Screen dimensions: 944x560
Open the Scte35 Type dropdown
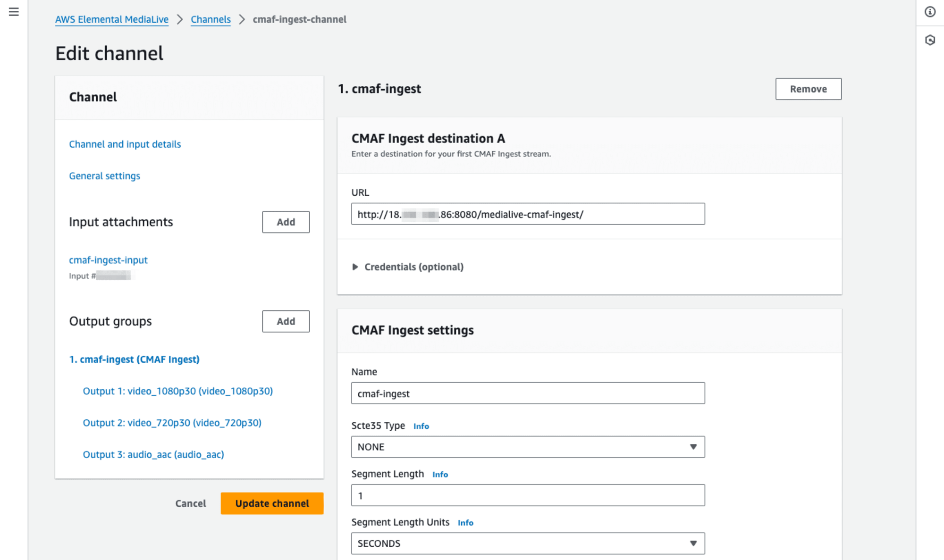click(x=528, y=447)
